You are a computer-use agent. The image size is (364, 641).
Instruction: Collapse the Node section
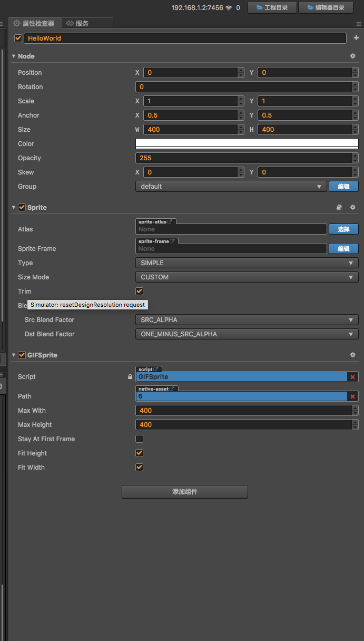tap(14, 56)
